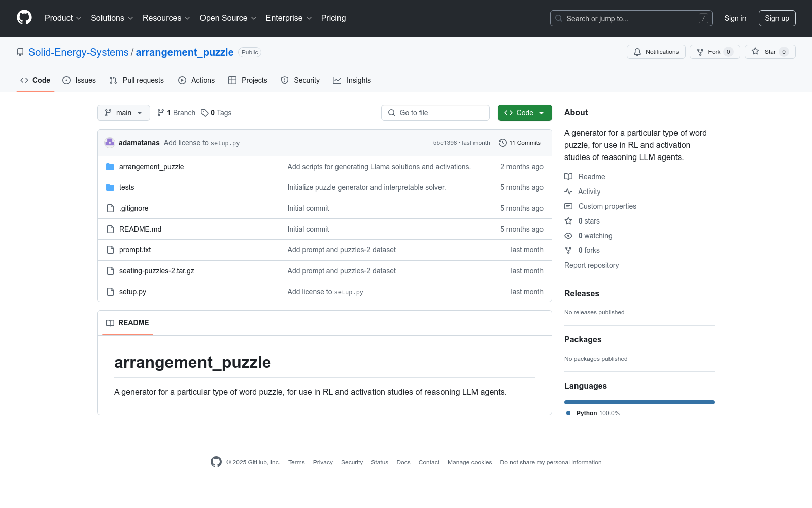
Task: Click the tests folder icon
Action: [x=110, y=187]
